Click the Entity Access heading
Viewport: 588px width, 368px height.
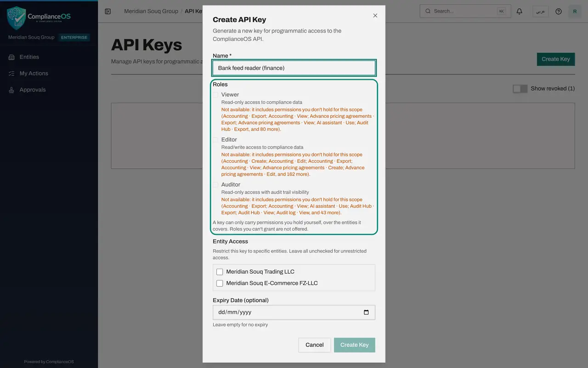(x=230, y=241)
